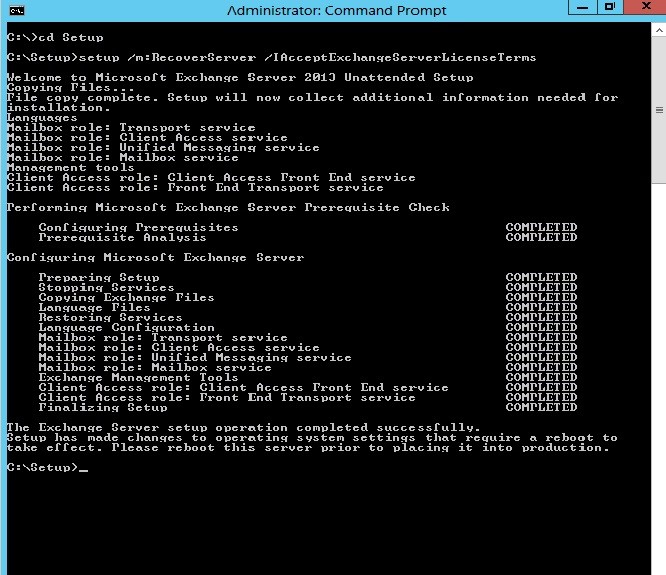This screenshot has height=575, width=666.
Task: Click 'Copying Exchange Files' row
Action: click(x=308, y=298)
